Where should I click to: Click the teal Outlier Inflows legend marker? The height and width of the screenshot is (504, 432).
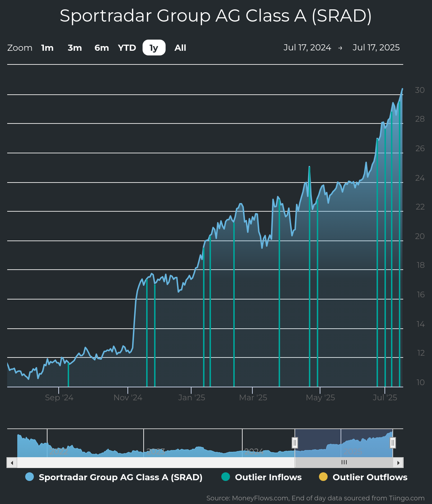(225, 477)
